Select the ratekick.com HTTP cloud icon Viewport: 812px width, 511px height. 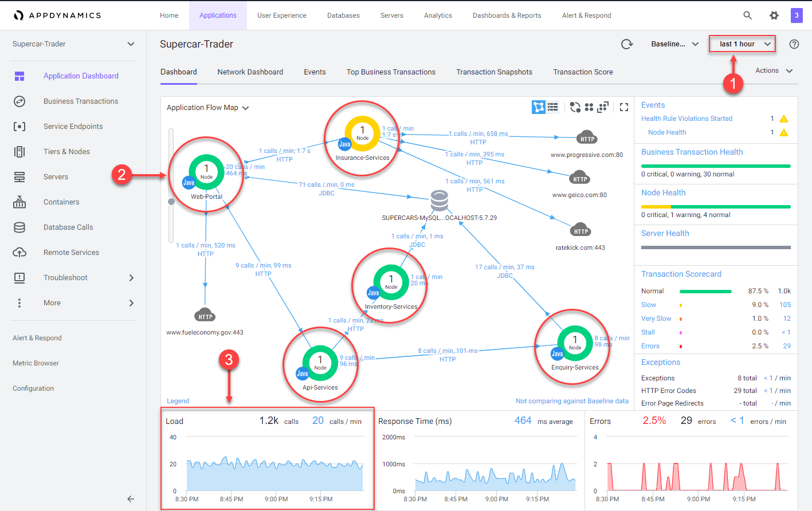click(580, 230)
